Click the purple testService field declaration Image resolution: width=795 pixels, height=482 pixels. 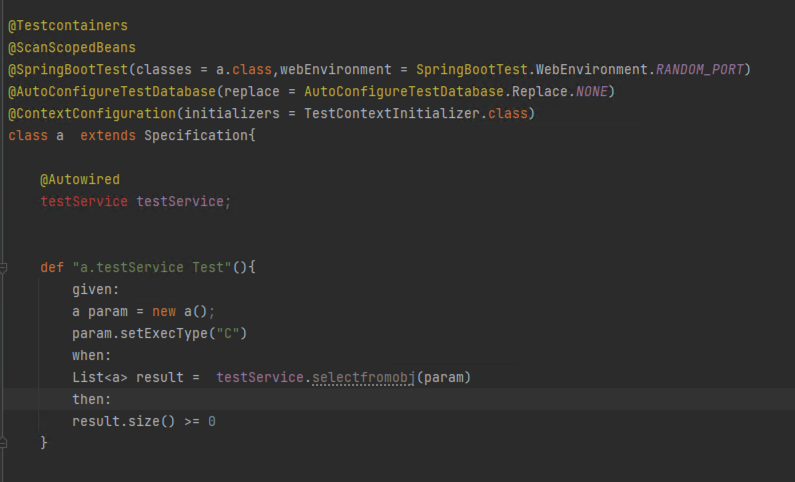point(180,202)
